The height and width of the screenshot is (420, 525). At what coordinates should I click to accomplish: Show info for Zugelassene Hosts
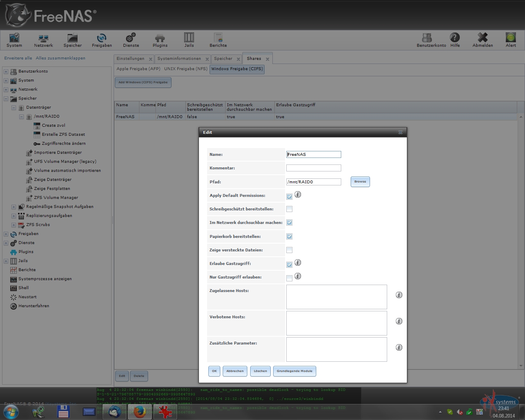399,295
